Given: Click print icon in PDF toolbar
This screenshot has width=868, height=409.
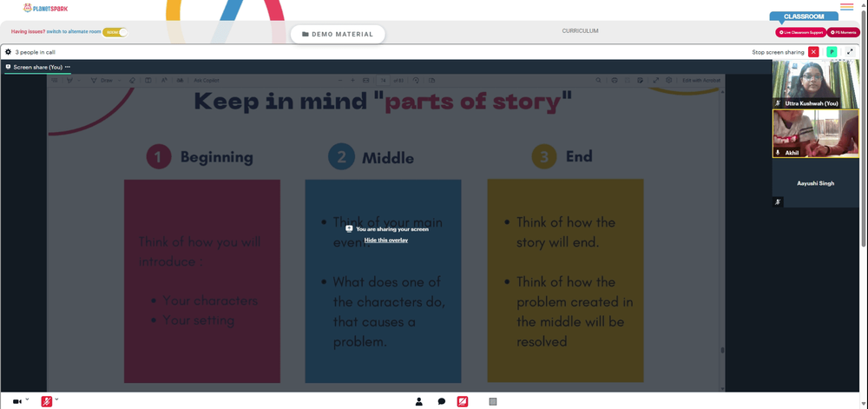Looking at the screenshot, I should pos(615,80).
